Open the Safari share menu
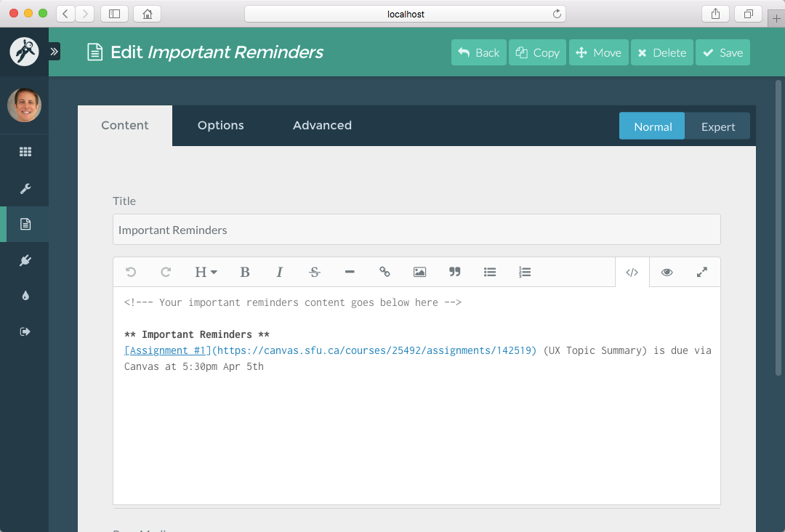 pyautogui.click(x=715, y=14)
